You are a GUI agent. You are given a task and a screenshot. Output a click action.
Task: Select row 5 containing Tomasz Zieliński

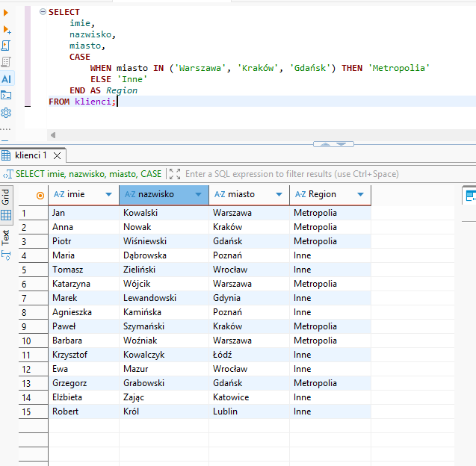click(x=24, y=270)
